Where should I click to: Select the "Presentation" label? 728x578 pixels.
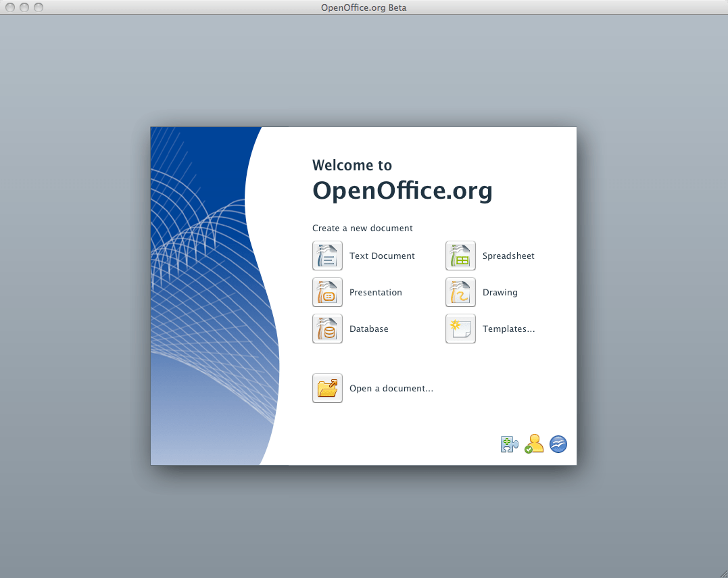coord(376,293)
